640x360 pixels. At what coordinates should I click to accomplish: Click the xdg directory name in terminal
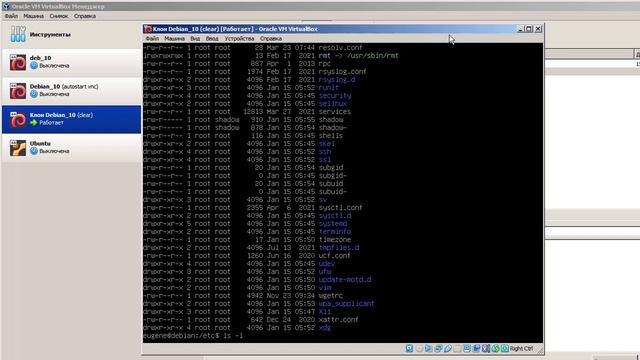click(x=325, y=328)
